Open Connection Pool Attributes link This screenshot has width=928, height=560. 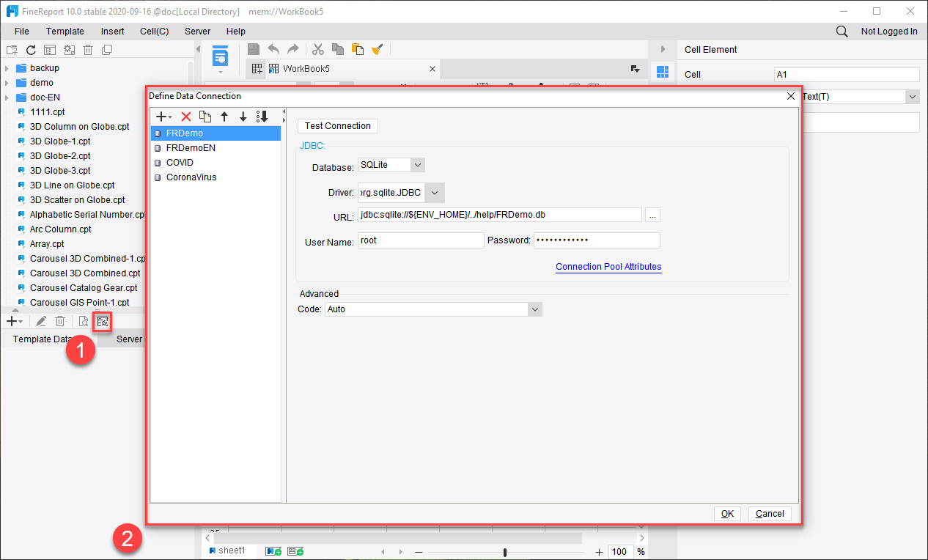(608, 267)
